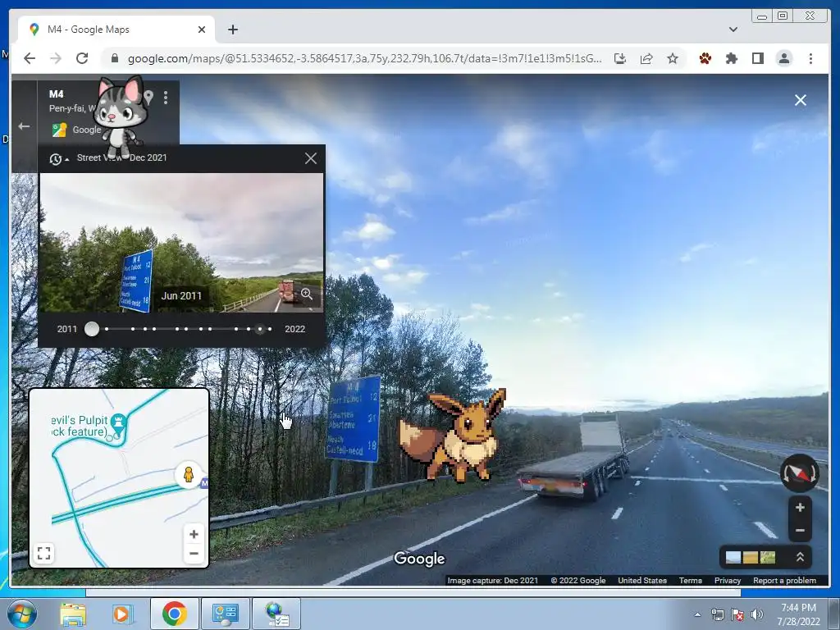The width and height of the screenshot is (840, 630).
Task: Open the Privacy link
Action: 727,581
